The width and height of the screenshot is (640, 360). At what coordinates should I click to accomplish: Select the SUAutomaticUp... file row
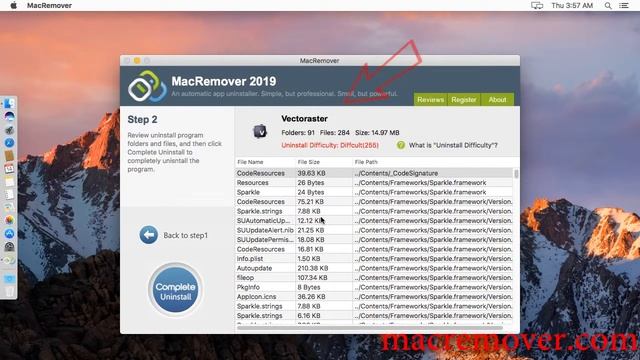(x=374, y=220)
